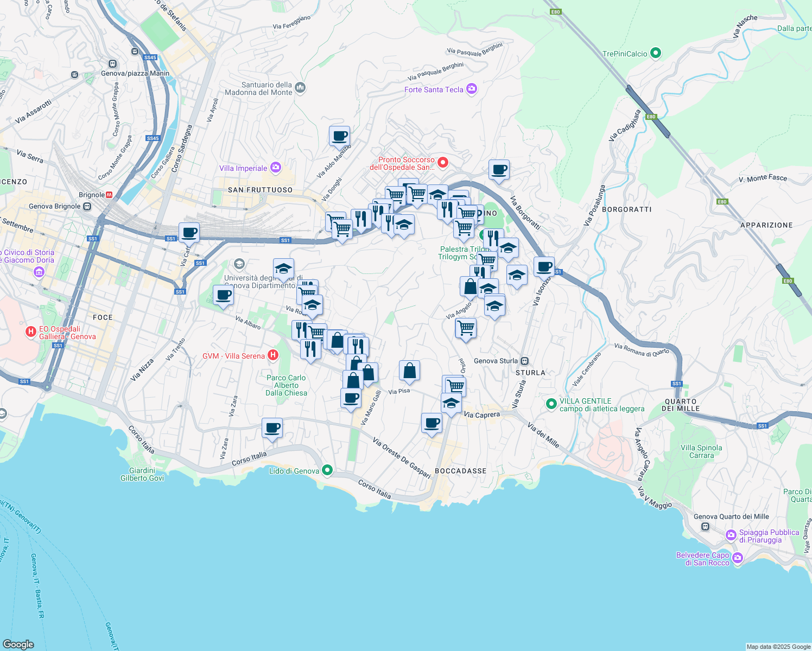Click the Pronto Soccorso dell'Ospedale San Martino red marker
Image resolution: width=812 pixels, height=651 pixels.
(x=444, y=162)
